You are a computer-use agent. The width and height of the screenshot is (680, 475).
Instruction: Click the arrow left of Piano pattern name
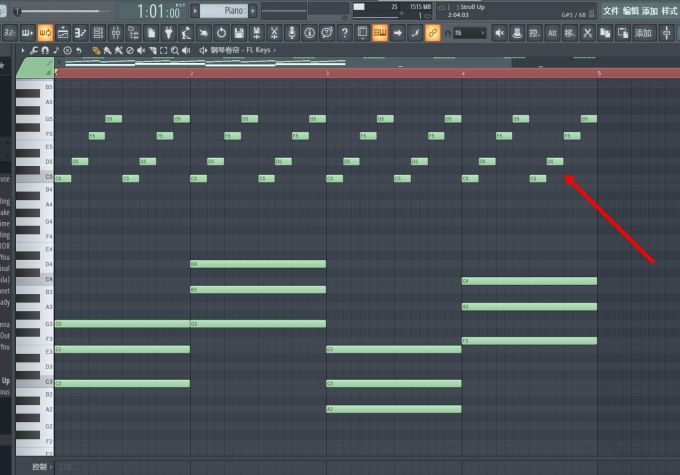(x=195, y=11)
